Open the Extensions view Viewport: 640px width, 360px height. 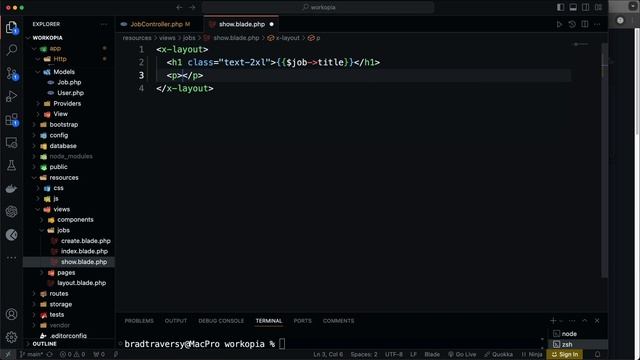pyautogui.click(x=11, y=120)
